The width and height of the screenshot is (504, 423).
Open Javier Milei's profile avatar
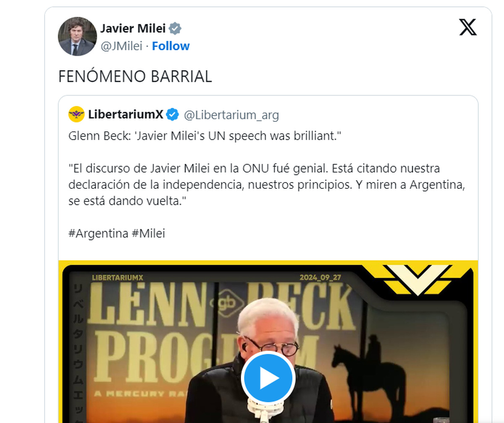click(77, 37)
